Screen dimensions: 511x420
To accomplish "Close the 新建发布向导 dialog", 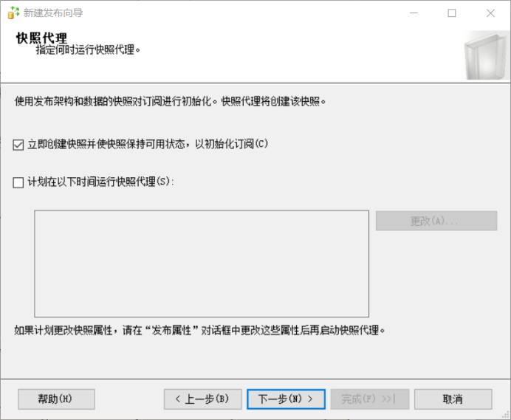I will click(x=490, y=13).
